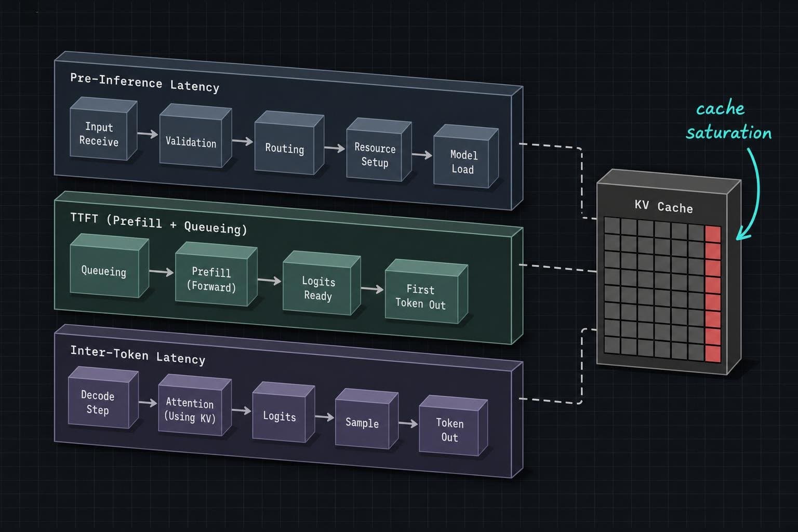Click the KV Cache label
The width and height of the screenshot is (798, 532).
(x=664, y=206)
